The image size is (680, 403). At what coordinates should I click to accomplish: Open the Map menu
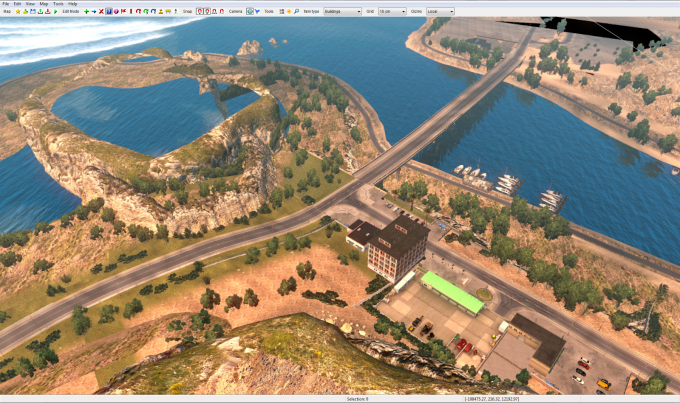pyautogui.click(x=44, y=3)
